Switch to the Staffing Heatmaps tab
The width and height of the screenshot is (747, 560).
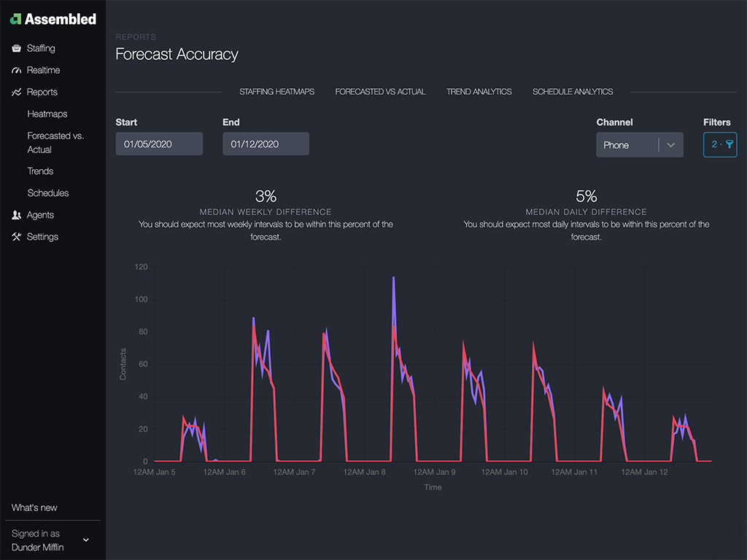[x=276, y=92]
